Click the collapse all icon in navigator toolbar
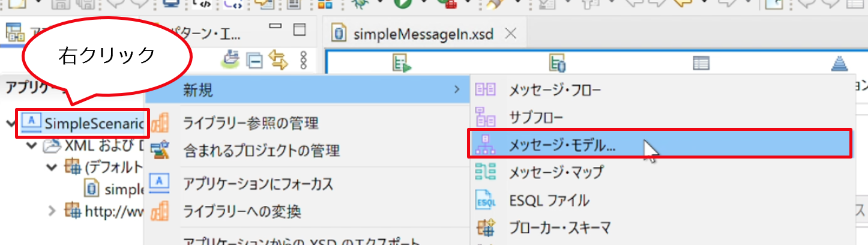Viewport: 868px width, 245px height. [256, 61]
